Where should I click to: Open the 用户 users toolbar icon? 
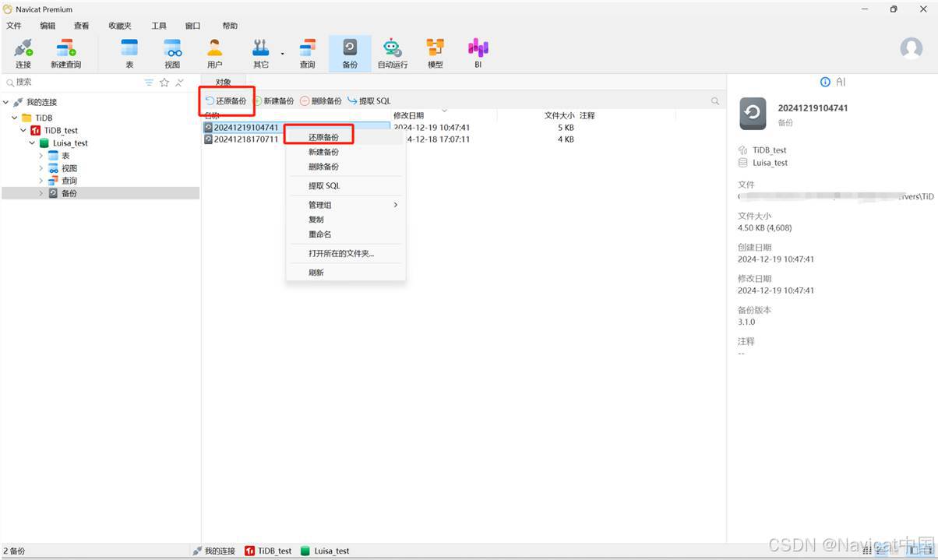point(214,53)
